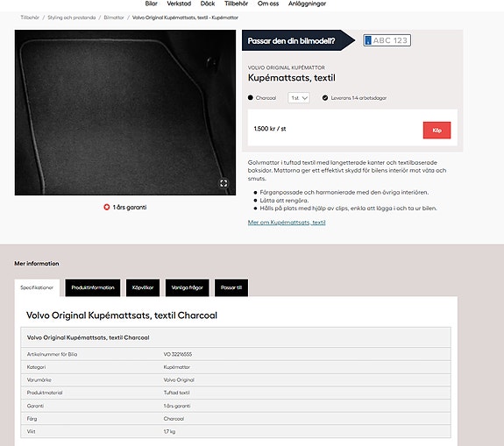Click the Mer information heading
Image resolution: width=504 pixels, height=446 pixels.
point(37,264)
